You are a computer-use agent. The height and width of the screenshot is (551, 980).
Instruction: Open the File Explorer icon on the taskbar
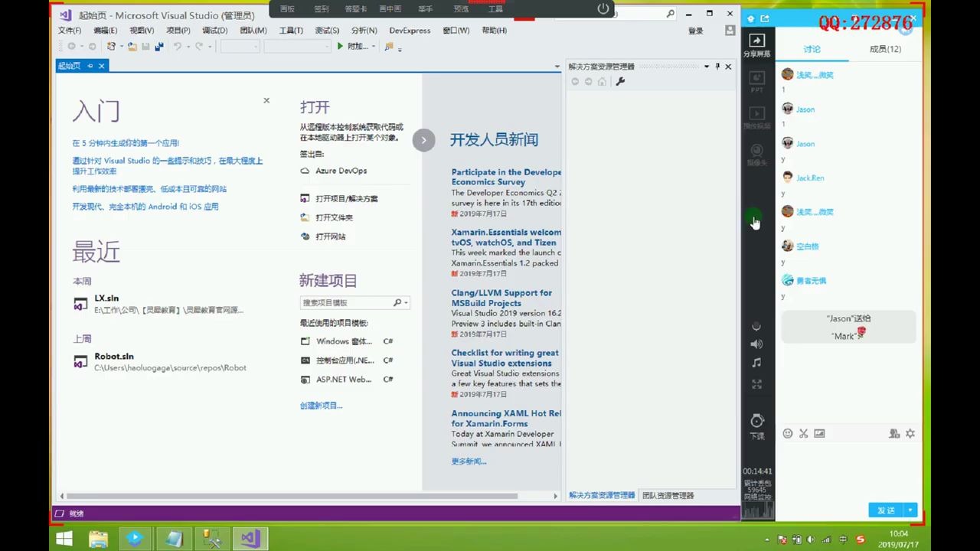click(x=99, y=539)
